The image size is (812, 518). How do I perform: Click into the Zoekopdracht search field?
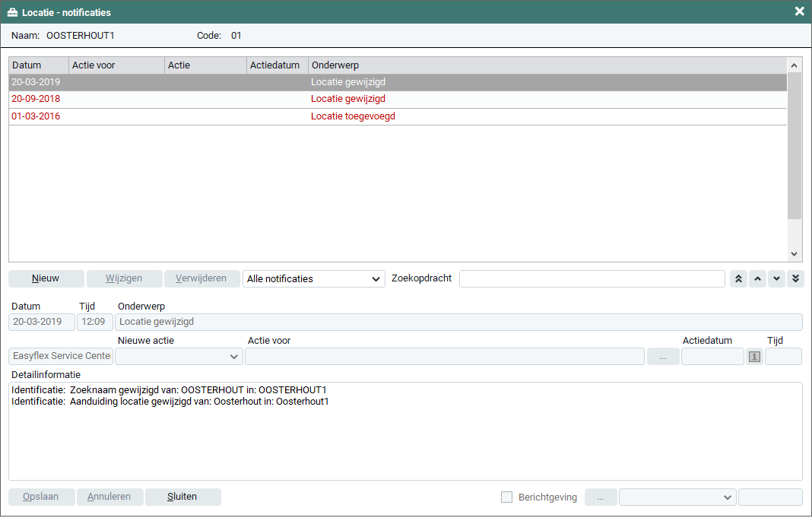(x=592, y=279)
